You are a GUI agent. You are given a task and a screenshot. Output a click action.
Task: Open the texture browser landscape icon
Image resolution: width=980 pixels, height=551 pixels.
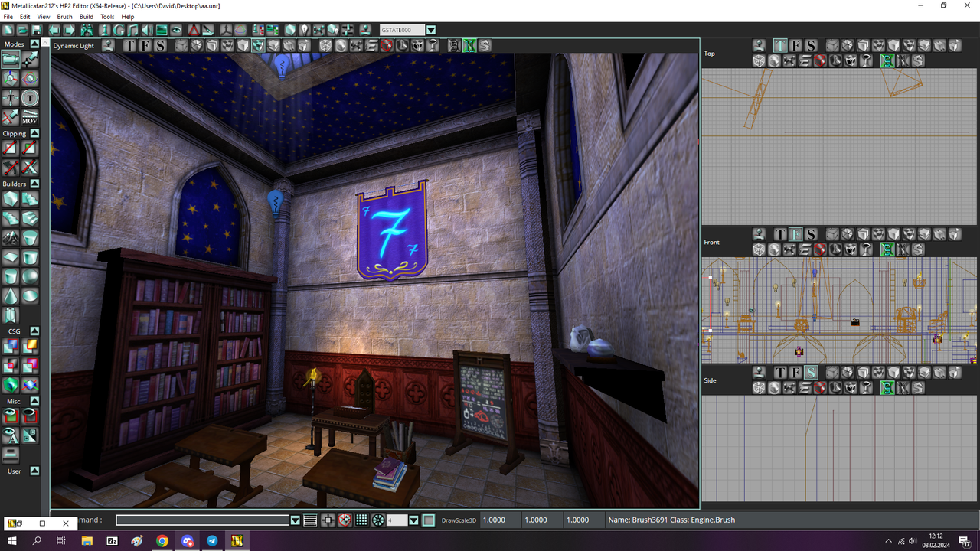162,30
